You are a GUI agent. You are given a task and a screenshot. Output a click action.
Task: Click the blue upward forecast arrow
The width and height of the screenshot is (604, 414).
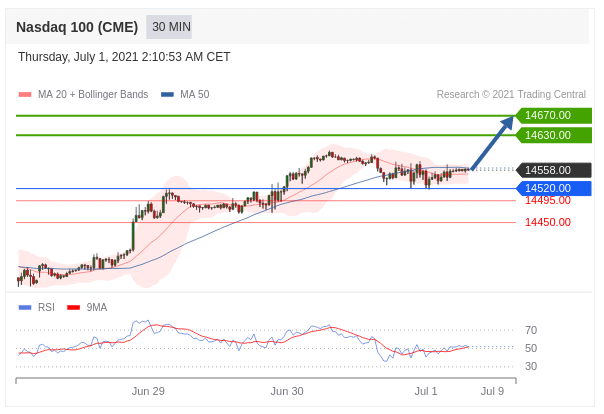coord(492,143)
